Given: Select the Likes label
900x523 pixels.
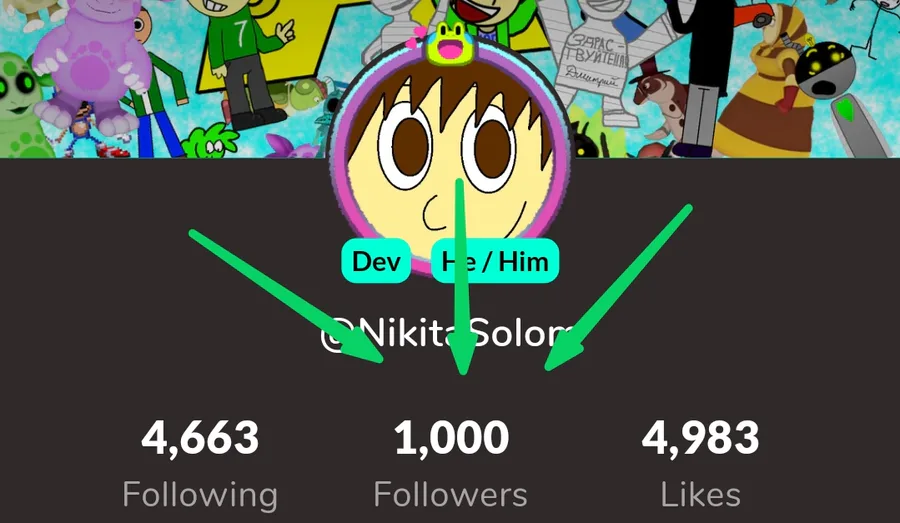Looking at the screenshot, I should [x=701, y=494].
